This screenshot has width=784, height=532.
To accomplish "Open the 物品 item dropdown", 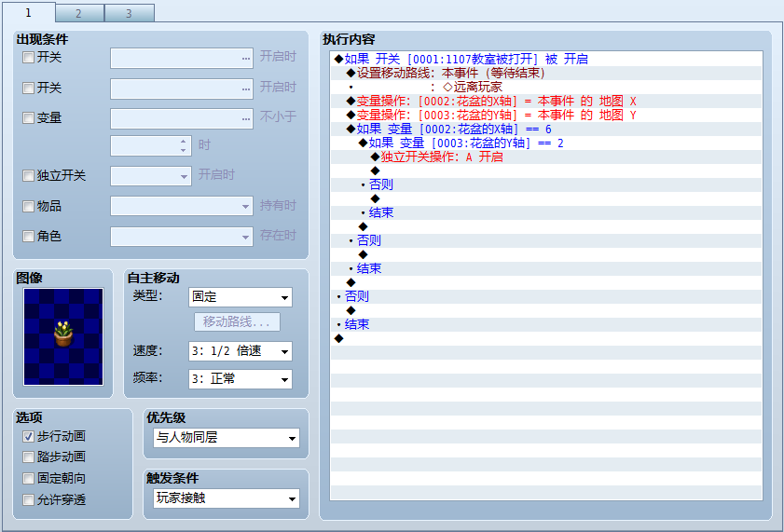I will click(x=182, y=206).
